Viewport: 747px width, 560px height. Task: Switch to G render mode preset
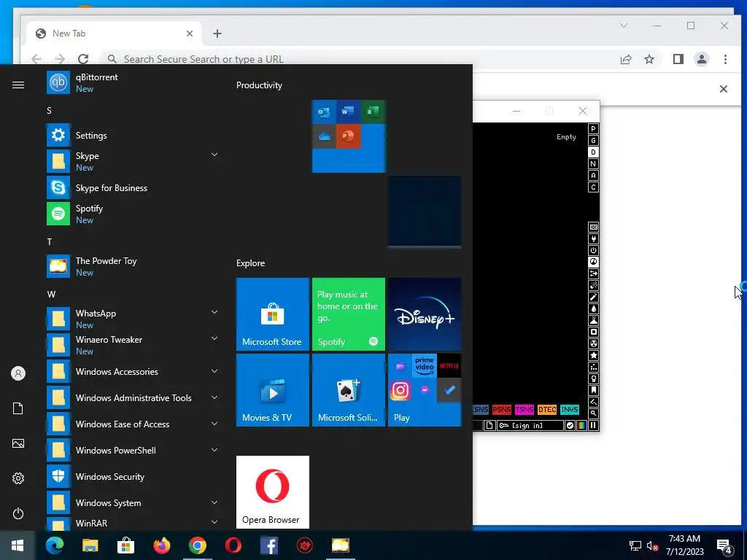(x=593, y=141)
